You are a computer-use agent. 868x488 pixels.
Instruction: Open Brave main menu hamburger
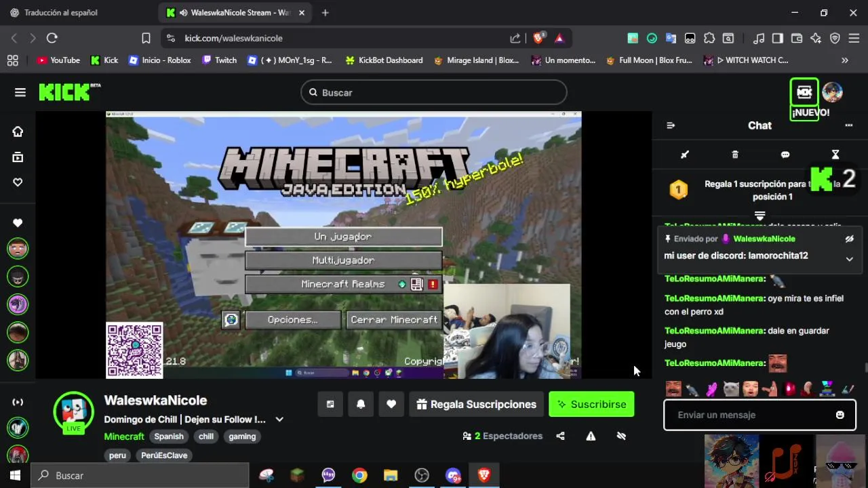pyautogui.click(x=854, y=38)
